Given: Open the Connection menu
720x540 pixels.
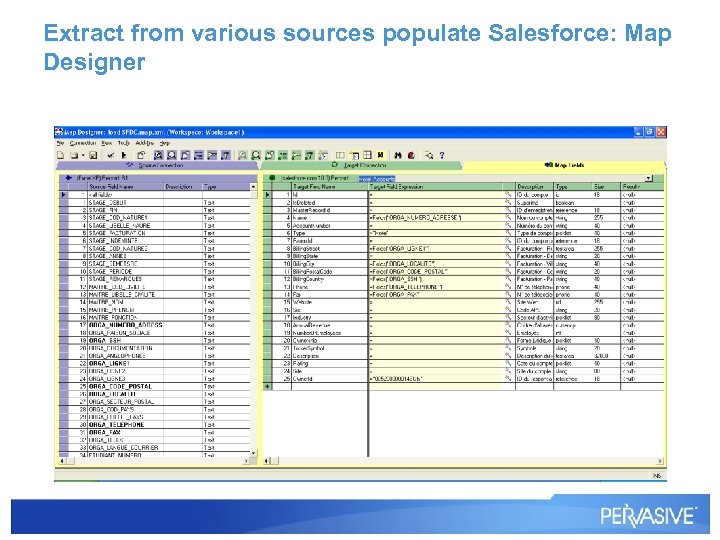Looking at the screenshot, I should pyautogui.click(x=83, y=143).
